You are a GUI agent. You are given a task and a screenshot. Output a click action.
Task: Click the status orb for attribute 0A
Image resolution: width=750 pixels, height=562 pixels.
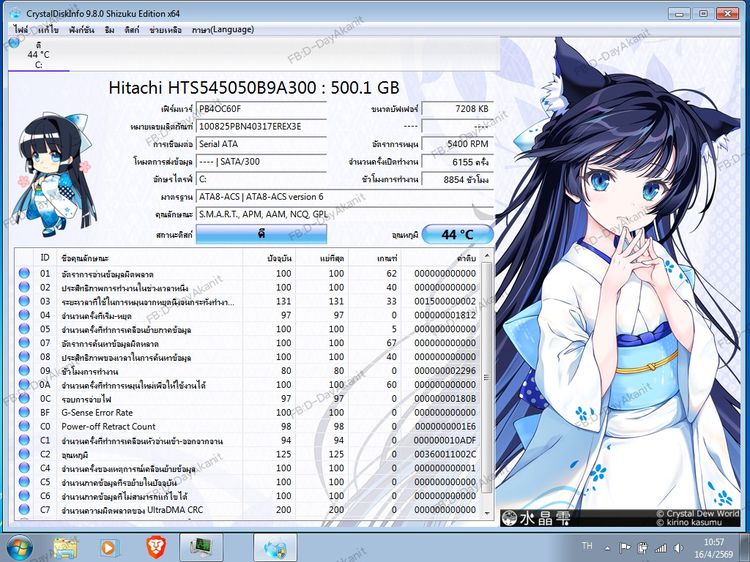pyautogui.click(x=24, y=384)
